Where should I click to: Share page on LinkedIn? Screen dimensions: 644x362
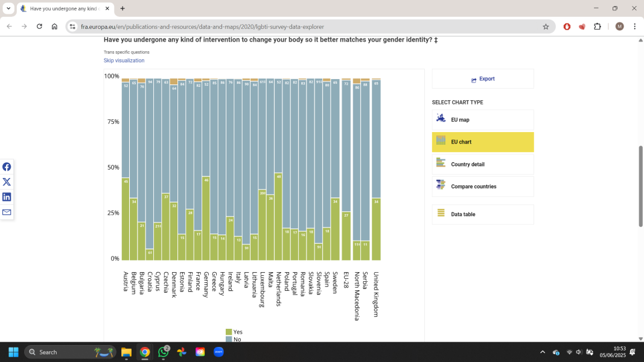point(7,197)
